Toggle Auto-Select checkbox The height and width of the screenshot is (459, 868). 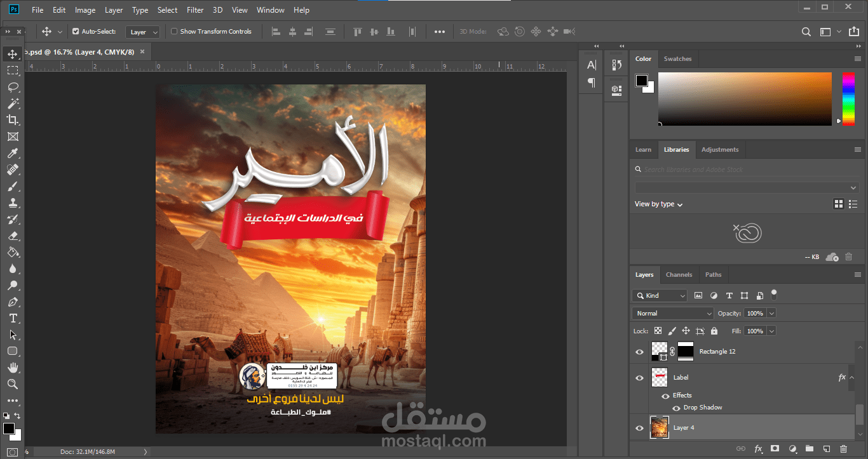76,31
